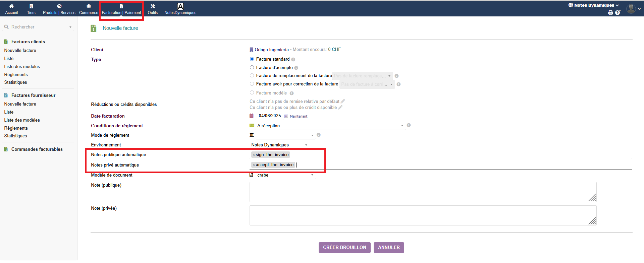Image resolution: width=644 pixels, height=263 pixels.
Task: Select the Facture standard radio button
Action: point(252,59)
